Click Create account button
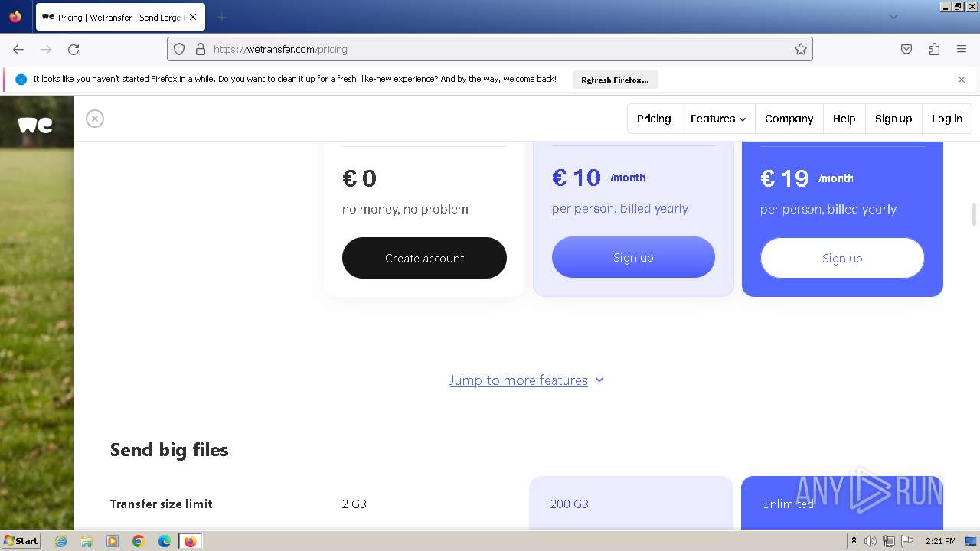980x551 pixels. pos(424,258)
